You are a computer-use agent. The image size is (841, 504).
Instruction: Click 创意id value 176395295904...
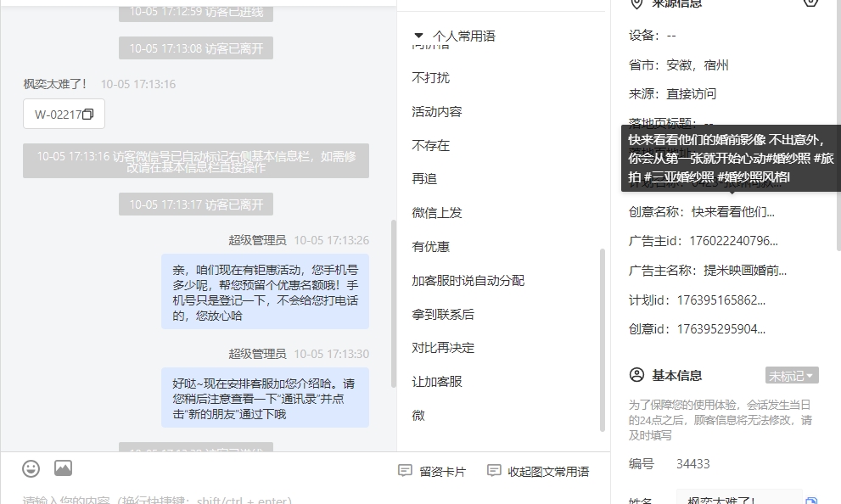[720, 329]
